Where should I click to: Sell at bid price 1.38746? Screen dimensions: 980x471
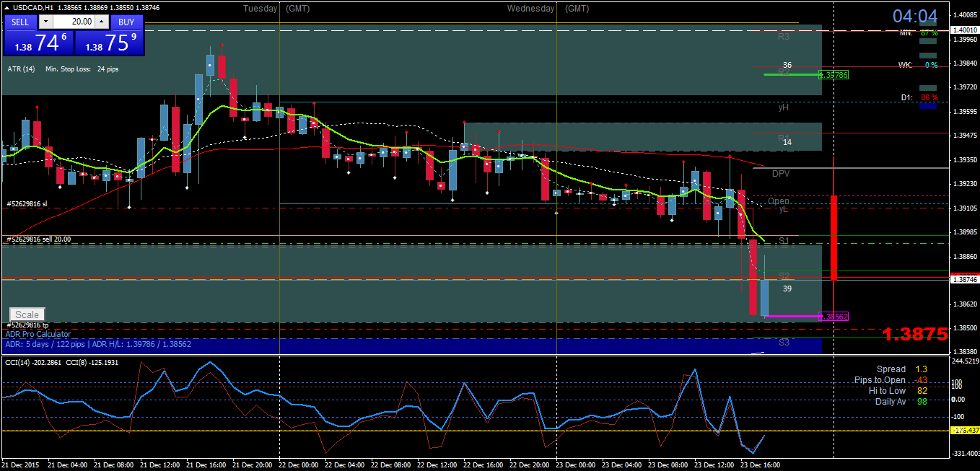39,42
